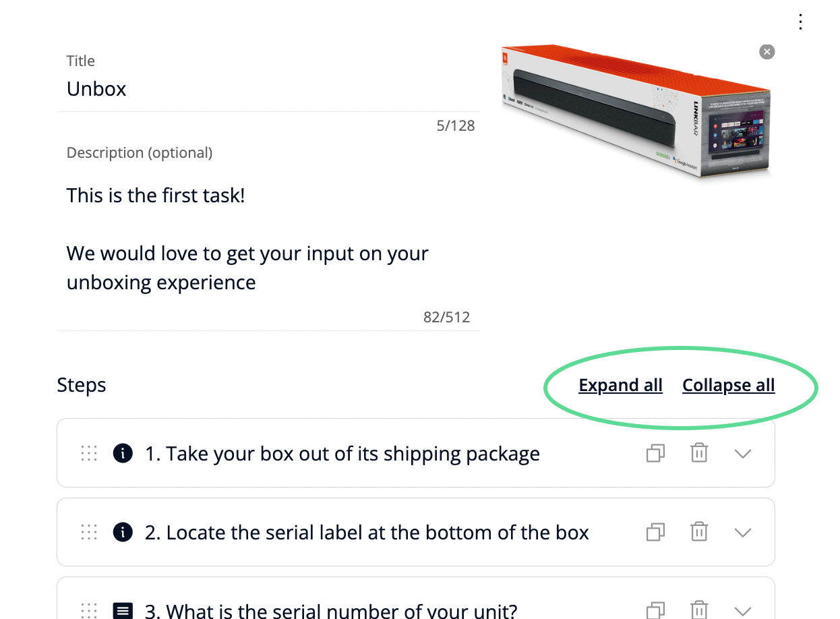Image resolution: width=840 pixels, height=619 pixels.
Task: Delete step 1 with the trash icon
Action: [699, 452]
